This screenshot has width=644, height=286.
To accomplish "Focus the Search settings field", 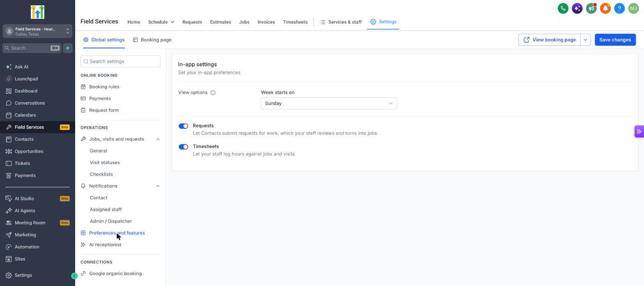I will pyautogui.click(x=120, y=62).
